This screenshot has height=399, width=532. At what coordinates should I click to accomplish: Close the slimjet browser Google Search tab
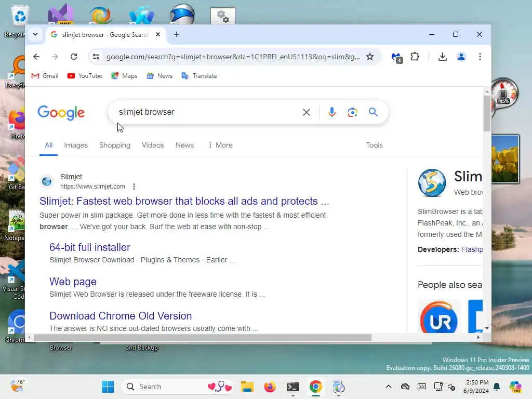[158, 34]
